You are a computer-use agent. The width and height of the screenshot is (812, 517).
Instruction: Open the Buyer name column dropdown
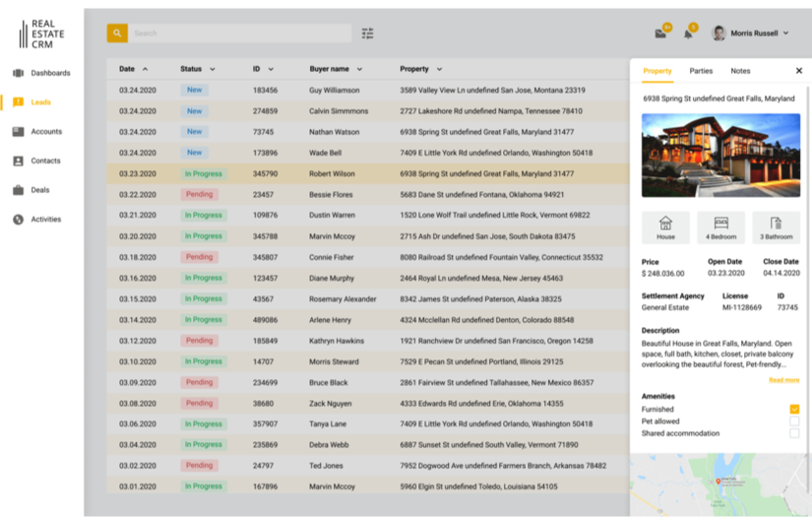click(x=359, y=69)
